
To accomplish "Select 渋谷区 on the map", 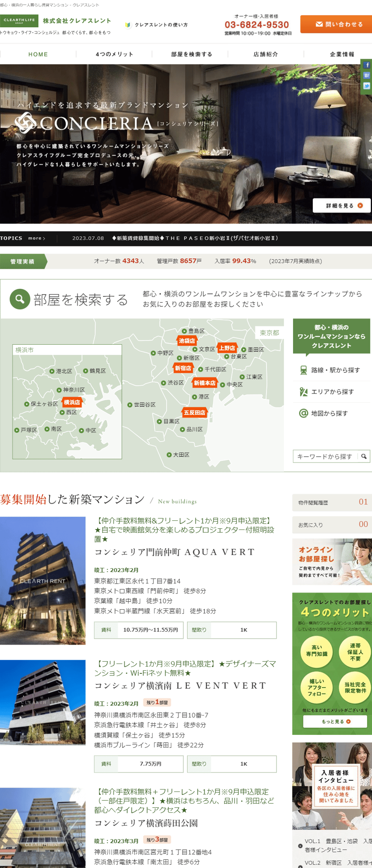I will [172, 383].
